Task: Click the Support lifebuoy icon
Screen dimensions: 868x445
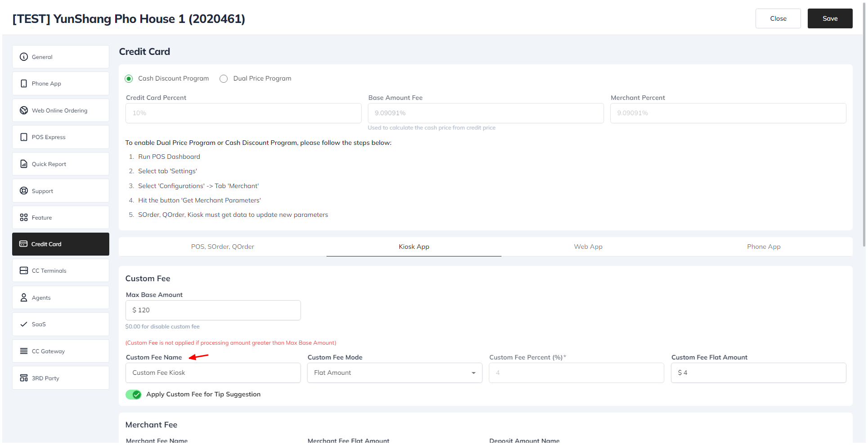Action: click(x=24, y=191)
